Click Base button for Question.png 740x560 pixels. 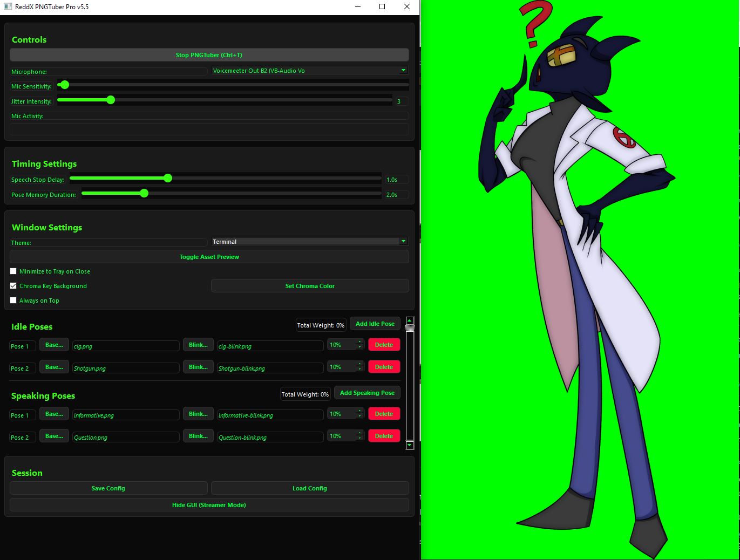pos(54,436)
